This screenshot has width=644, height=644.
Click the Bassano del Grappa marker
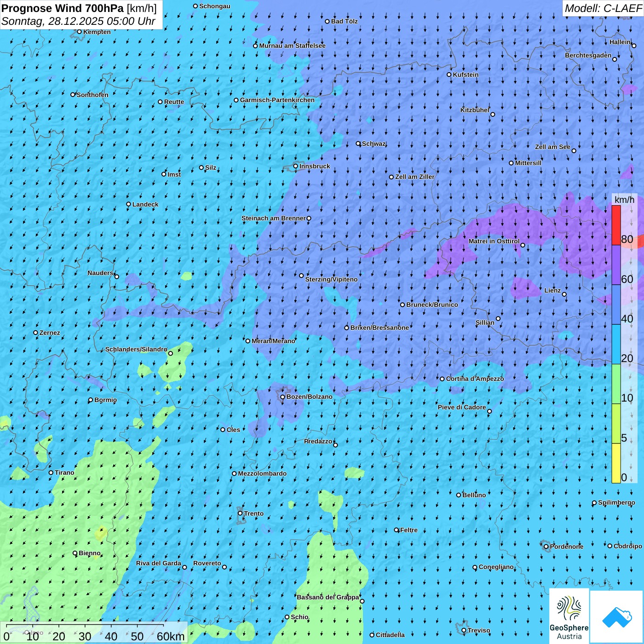coord(362,601)
